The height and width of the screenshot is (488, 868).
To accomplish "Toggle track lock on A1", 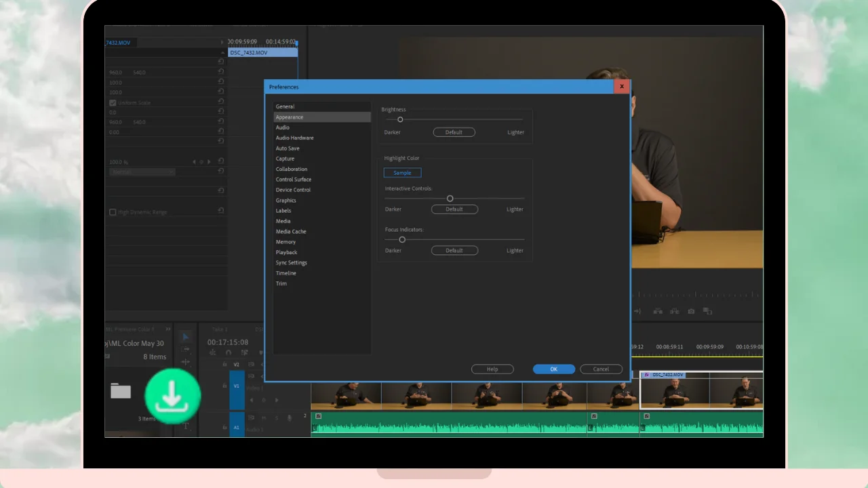I will tap(224, 427).
